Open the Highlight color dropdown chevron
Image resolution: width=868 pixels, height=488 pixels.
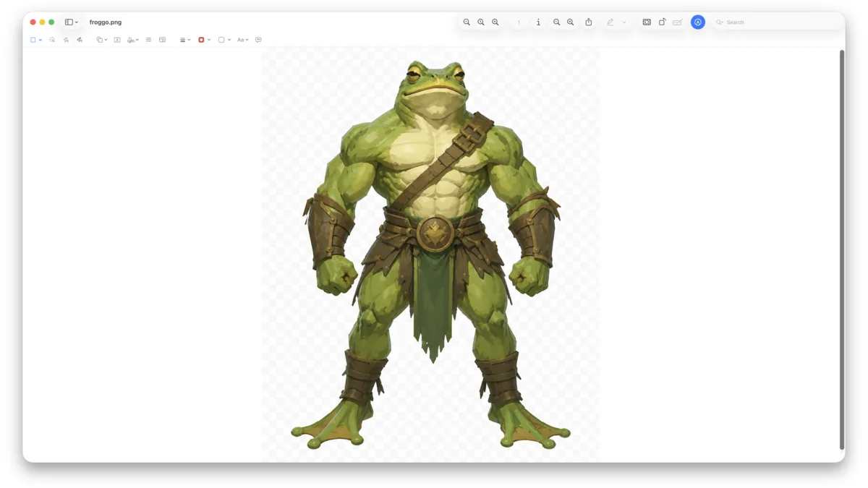tap(624, 22)
